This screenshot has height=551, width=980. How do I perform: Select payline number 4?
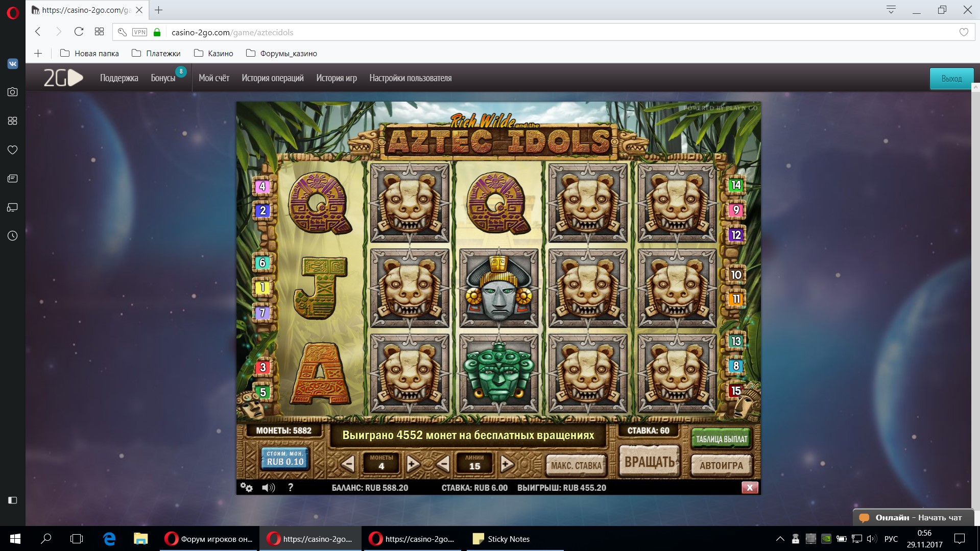click(x=262, y=186)
